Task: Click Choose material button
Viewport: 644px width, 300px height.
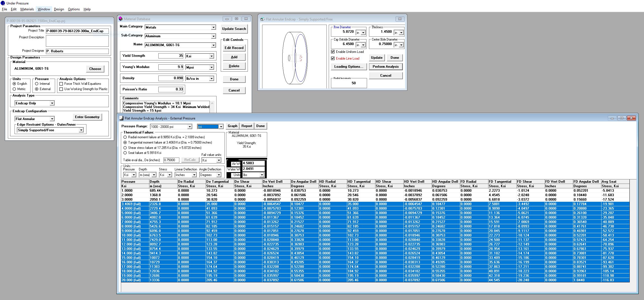Action: click(x=95, y=69)
